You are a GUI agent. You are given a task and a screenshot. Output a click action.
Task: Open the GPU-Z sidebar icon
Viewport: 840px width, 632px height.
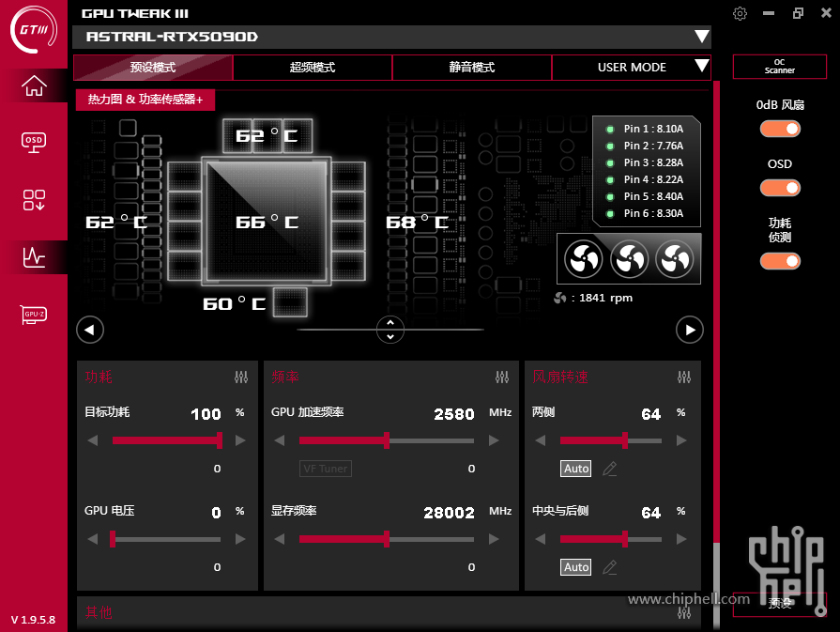(34, 315)
